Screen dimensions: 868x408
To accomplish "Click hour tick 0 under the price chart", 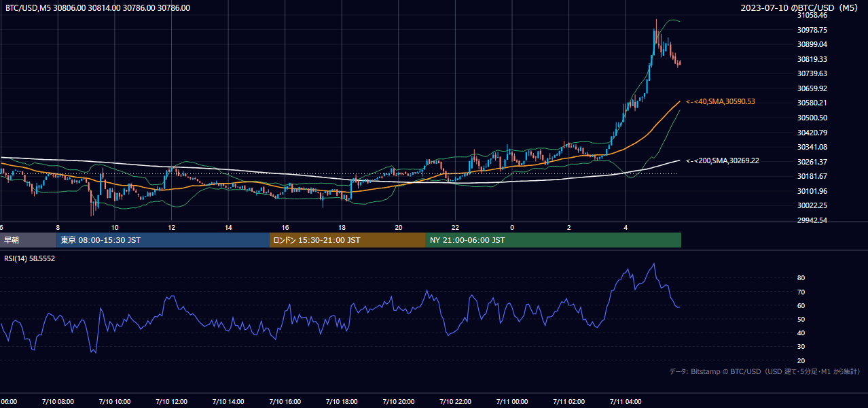I will pos(512,228).
